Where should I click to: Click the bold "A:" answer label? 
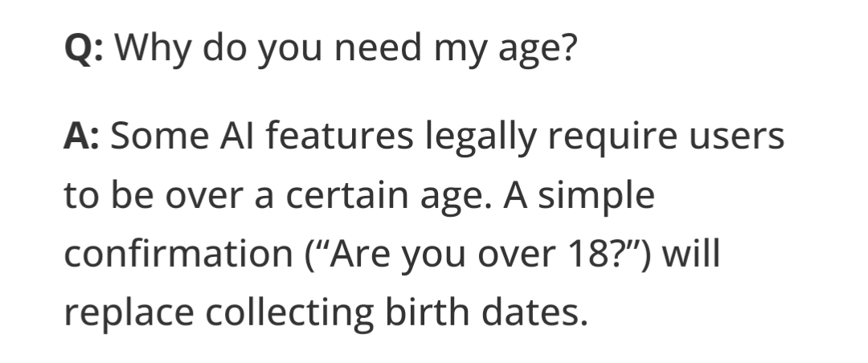(x=82, y=137)
